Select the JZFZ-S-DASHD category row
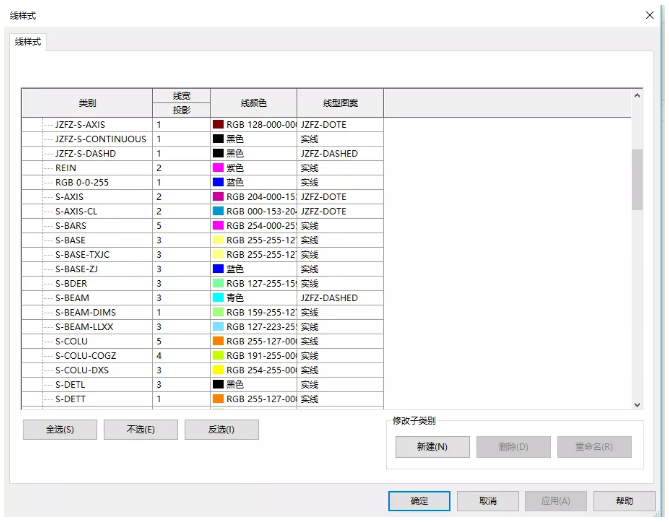 click(x=85, y=154)
